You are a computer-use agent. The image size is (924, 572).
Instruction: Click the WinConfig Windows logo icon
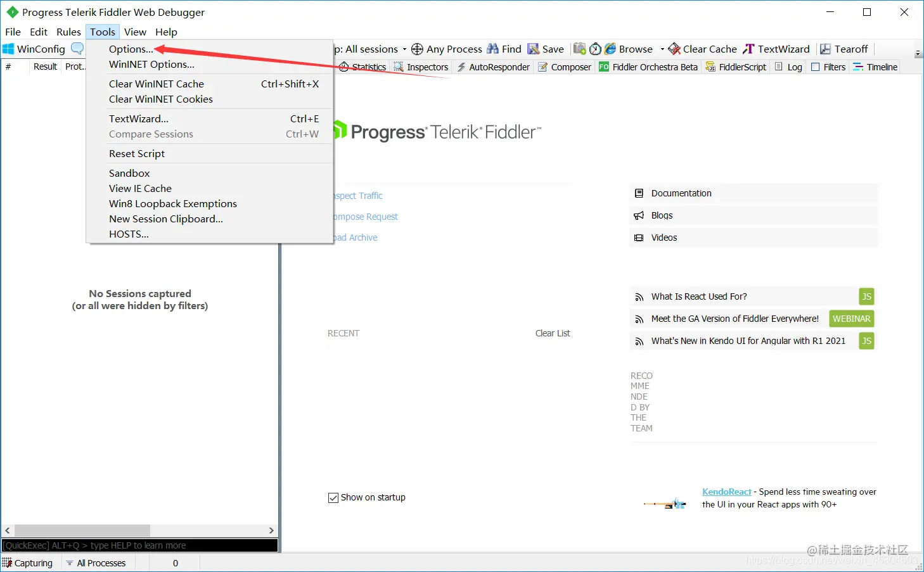[8, 49]
